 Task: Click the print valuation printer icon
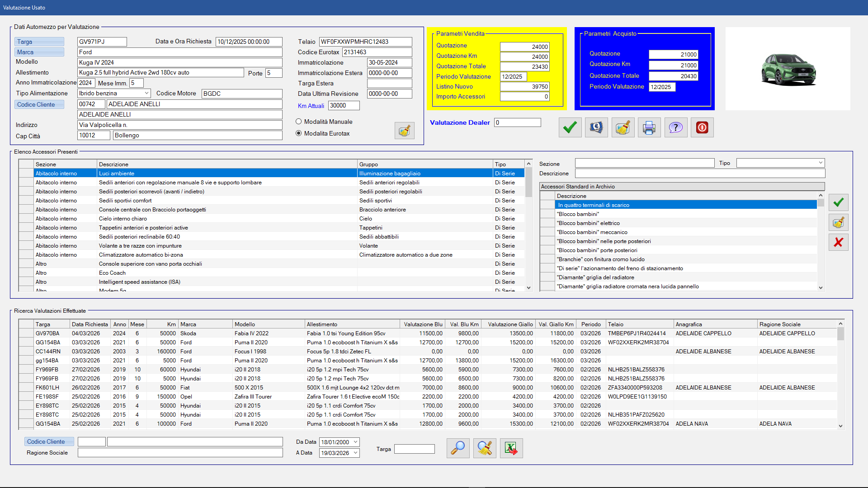click(649, 127)
